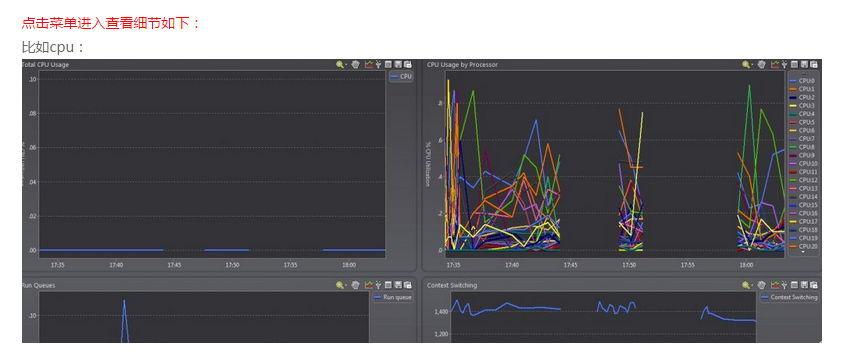Expand processor legend list with bottom arrow
This screenshot has width=847, height=362.
pyautogui.click(x=803, y=252)
